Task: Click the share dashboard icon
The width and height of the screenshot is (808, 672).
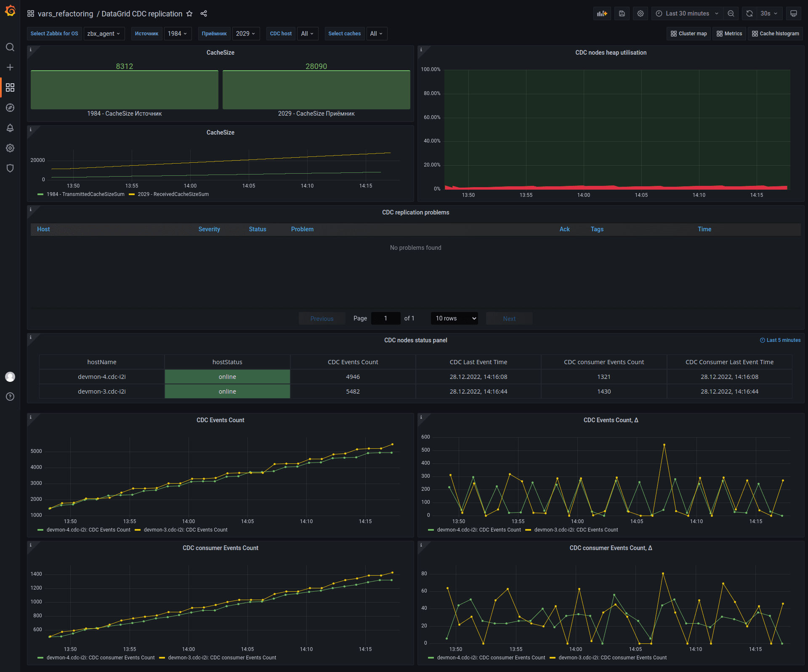Action: [x=204, y=13]
